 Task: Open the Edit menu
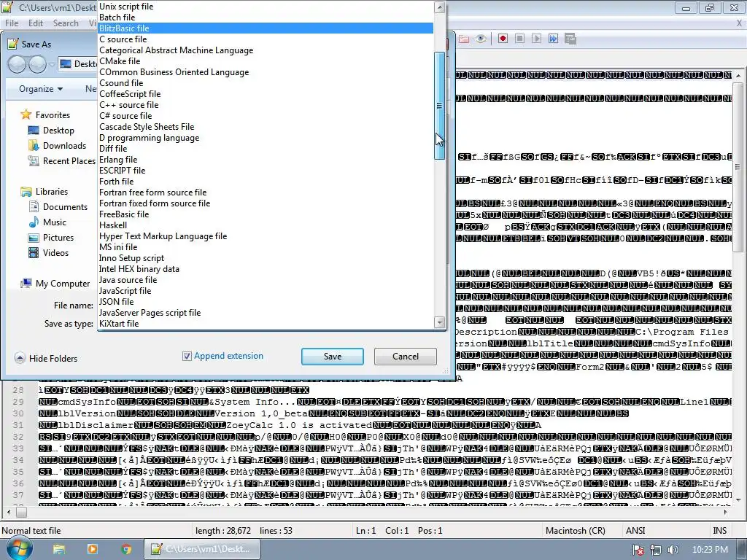pos(35,23)
